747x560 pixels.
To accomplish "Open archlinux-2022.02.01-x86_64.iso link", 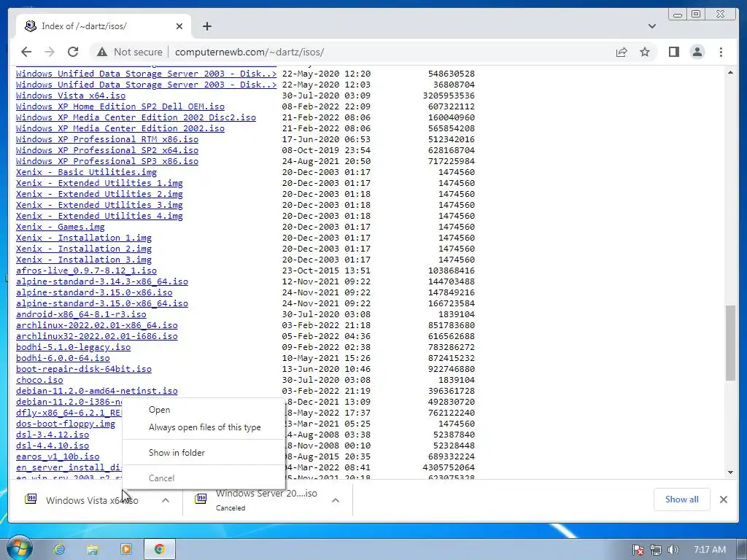I will tap(97, 325).
